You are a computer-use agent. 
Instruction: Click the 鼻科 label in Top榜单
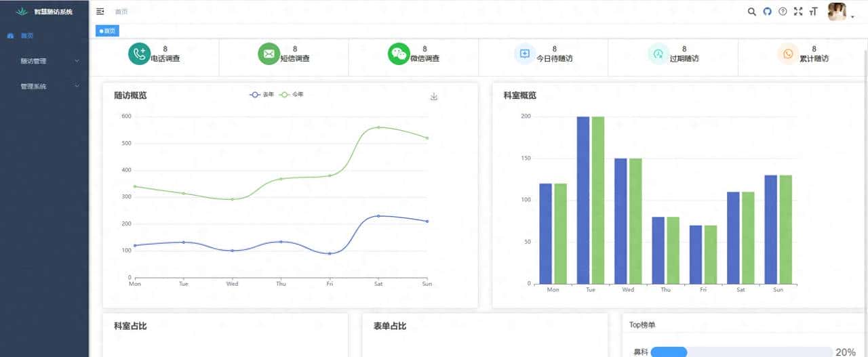click(641, 352)
